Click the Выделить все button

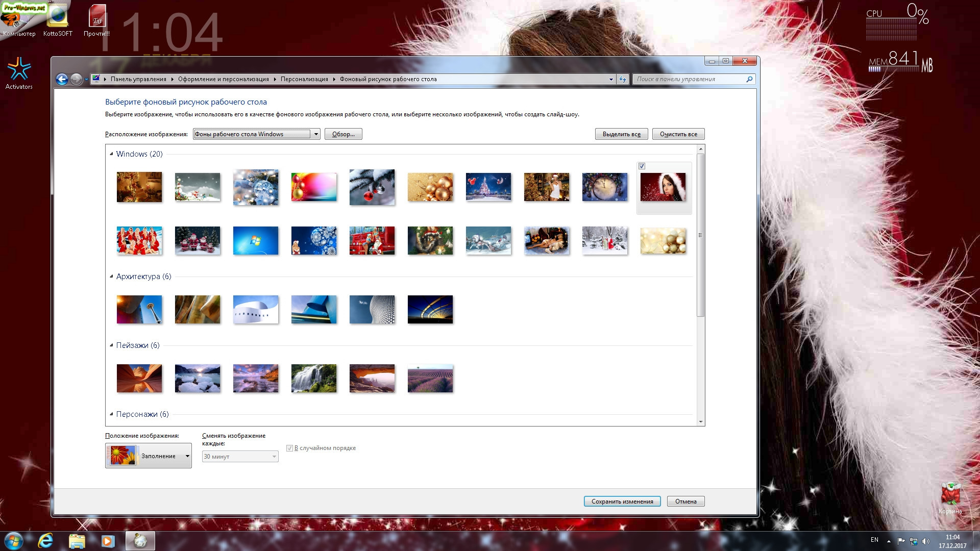click(x=621, y=134)
